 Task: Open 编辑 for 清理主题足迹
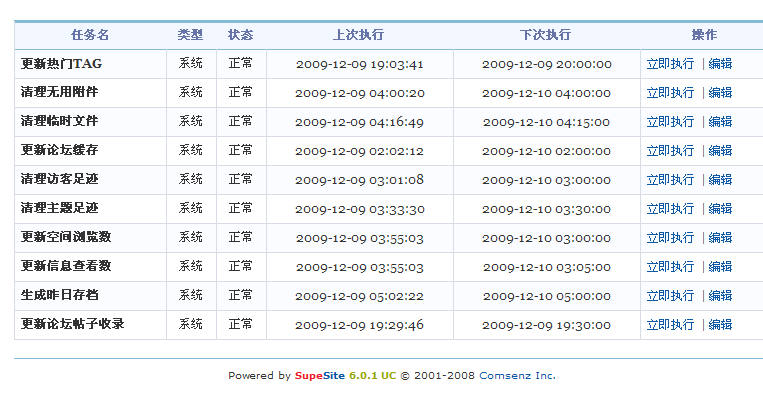pyautogui.click(x=720, y=209)
